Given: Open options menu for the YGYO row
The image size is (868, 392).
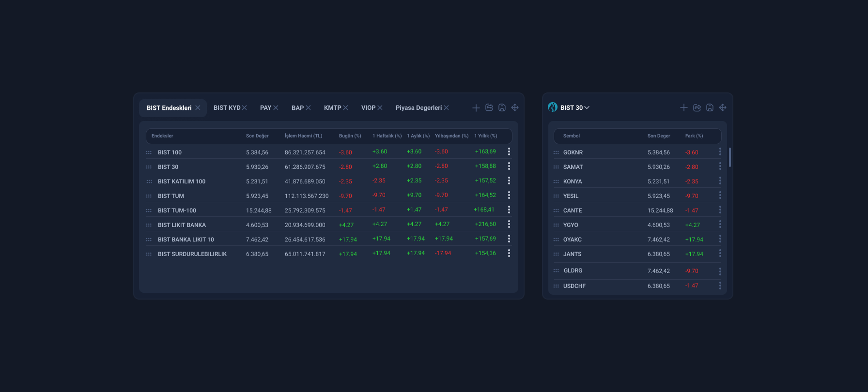Looking at the screenshot, I should point(720,225).
